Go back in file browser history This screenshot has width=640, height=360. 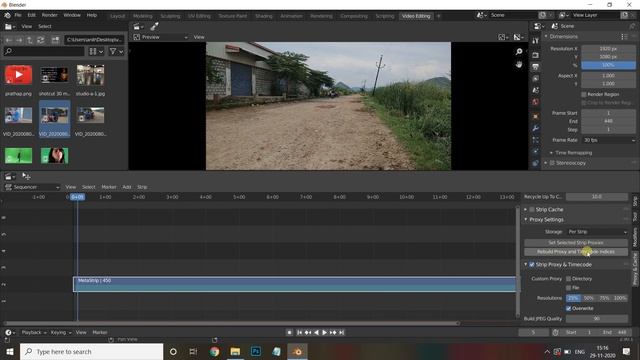tap(9, 40)
